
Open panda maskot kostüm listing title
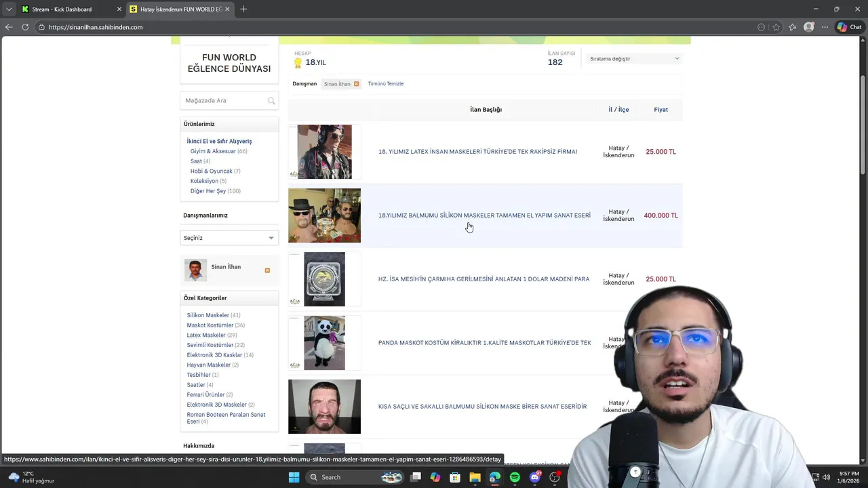click(x=484, y=343)
